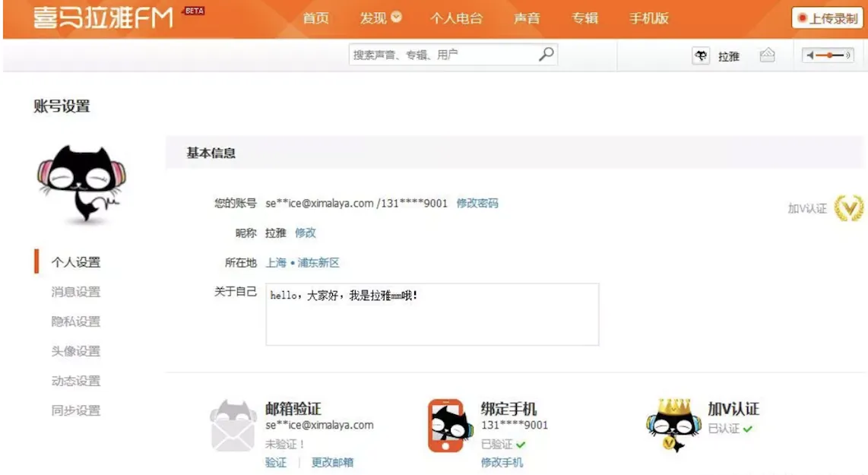Open the 上海 location selector
This screenshot has height=475, width=868.
276,262
